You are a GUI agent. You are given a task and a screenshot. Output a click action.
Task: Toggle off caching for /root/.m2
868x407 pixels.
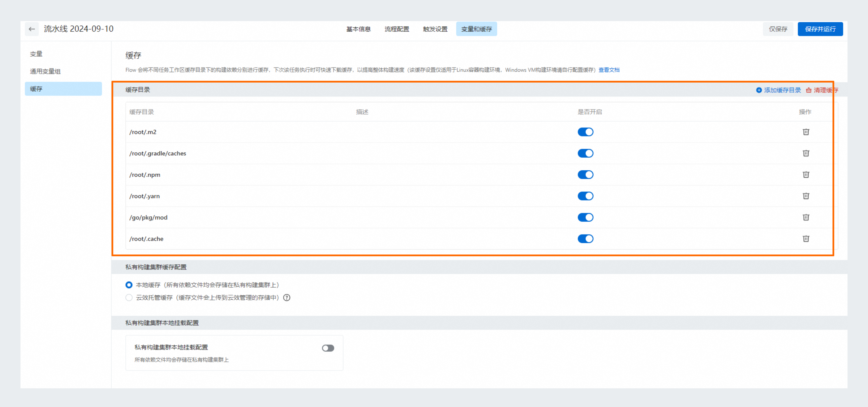click(585, 132)
